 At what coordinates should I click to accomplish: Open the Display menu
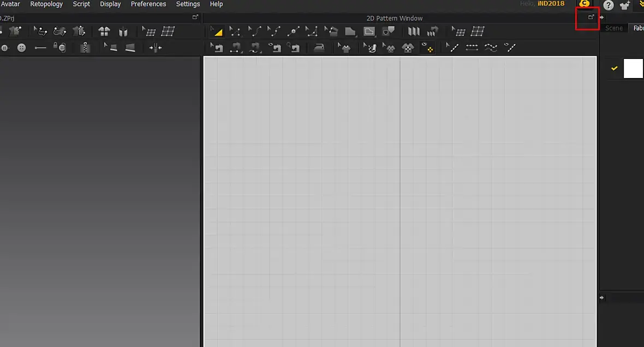coord(110,4)
